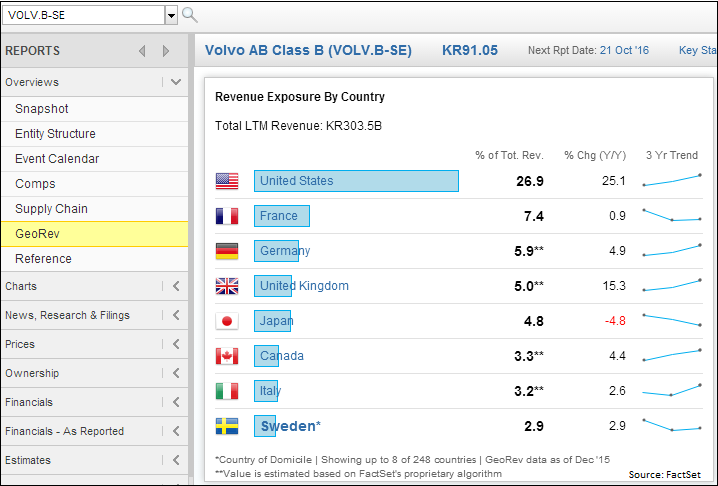This screenshot has width=718, height=486.
Task: Click the search magnifier icon
Action: 189,15
